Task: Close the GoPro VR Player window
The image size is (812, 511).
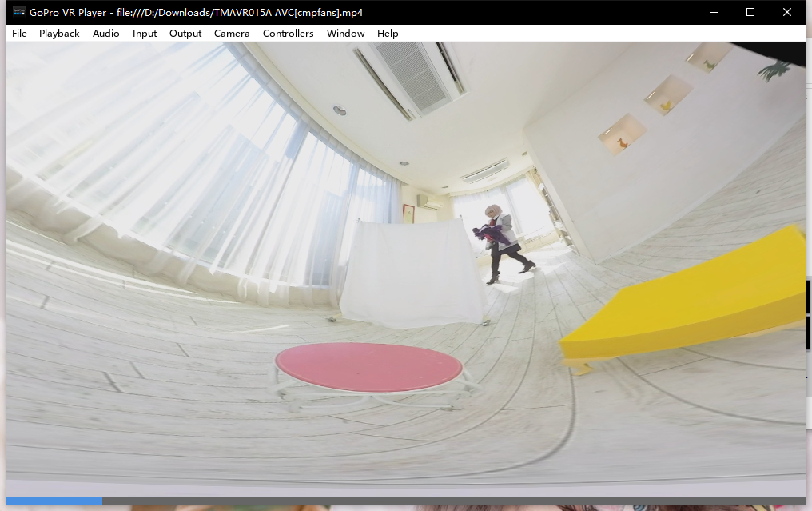Action: [x=786, y=12]
